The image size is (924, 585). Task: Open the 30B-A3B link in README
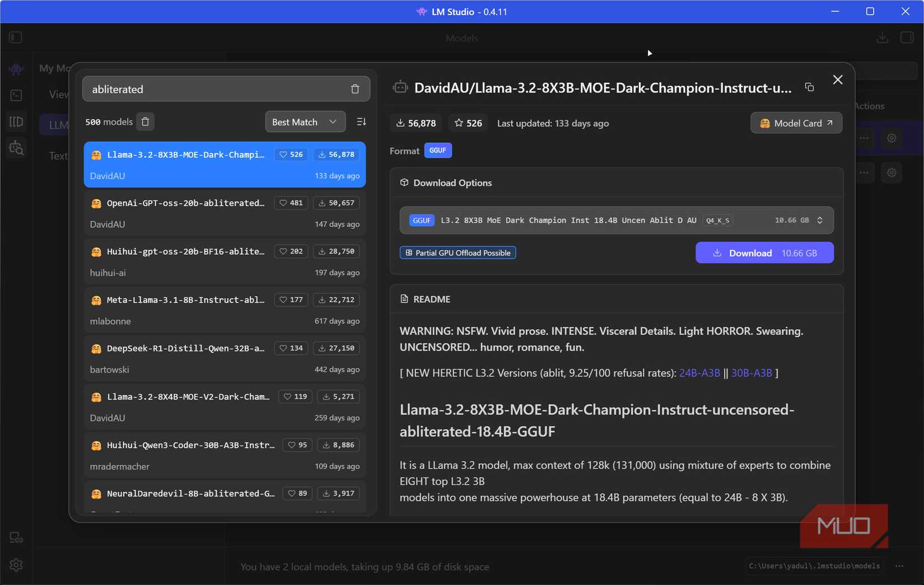(751, 373)
